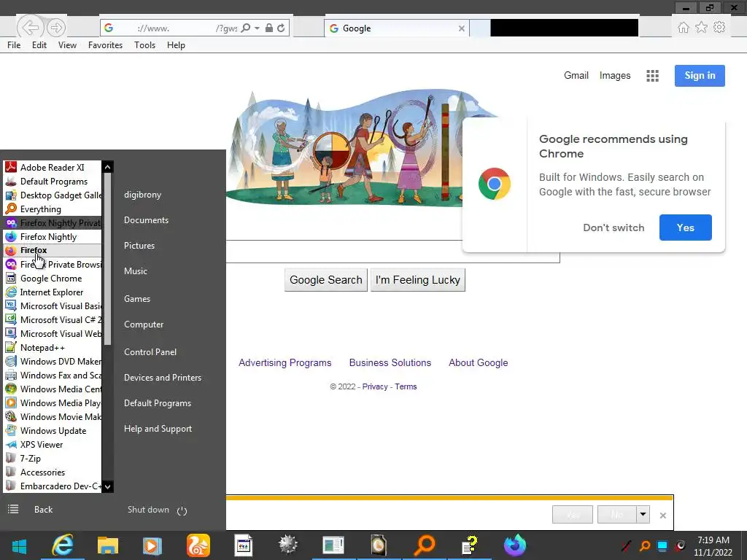Image resolution: width=747 pixels, height=560 pixels.
Task: Open the Privacy link
Action: (x=375, y=386)
